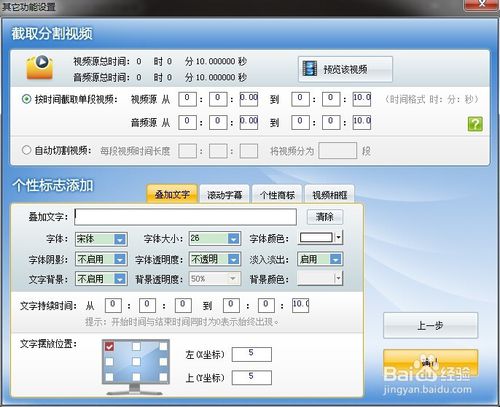This screenshot has width=500, height=407.
Task: Click 文字持续时间 end hour field
Action: (231, 305)
